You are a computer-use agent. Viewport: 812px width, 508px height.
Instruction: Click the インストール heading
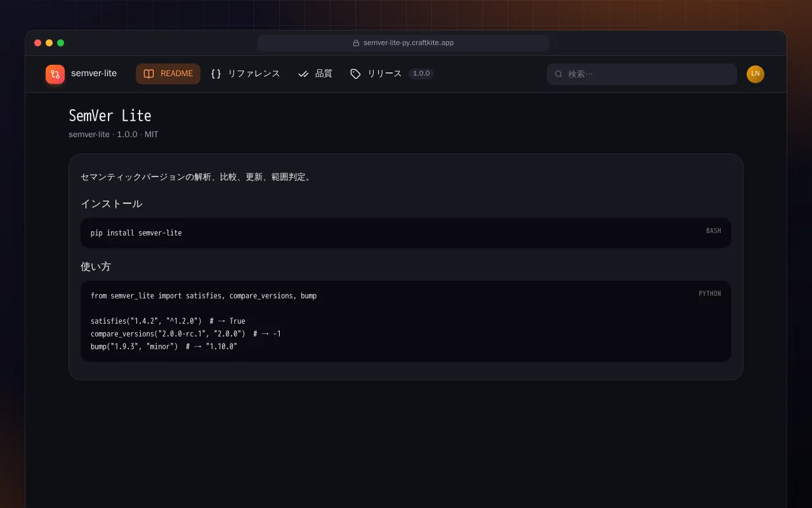112,204
